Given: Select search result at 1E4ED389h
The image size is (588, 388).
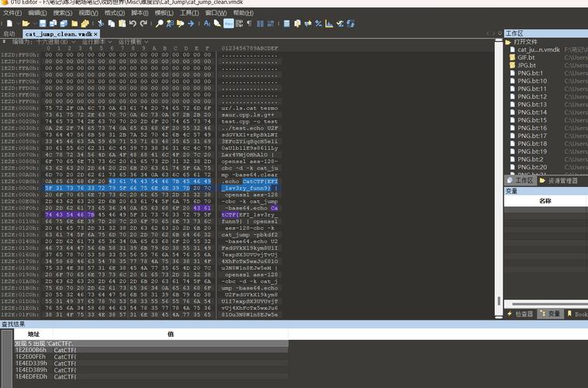Looking at the screenshot, I should tap(151, 370).
